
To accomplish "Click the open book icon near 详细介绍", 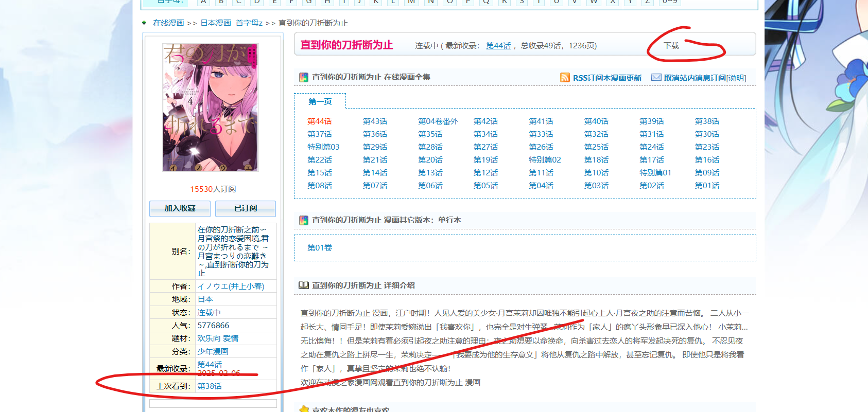I will (x=304, y=285).
